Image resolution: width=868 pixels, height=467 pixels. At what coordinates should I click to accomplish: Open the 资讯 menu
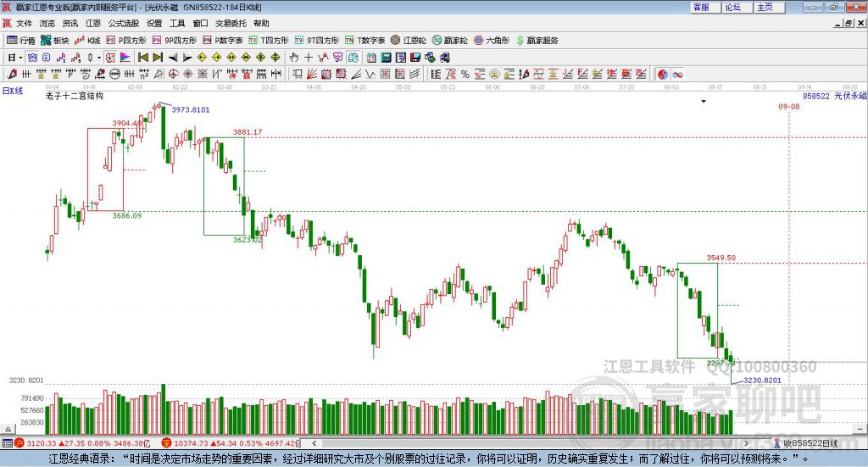[x=70, y=23]
